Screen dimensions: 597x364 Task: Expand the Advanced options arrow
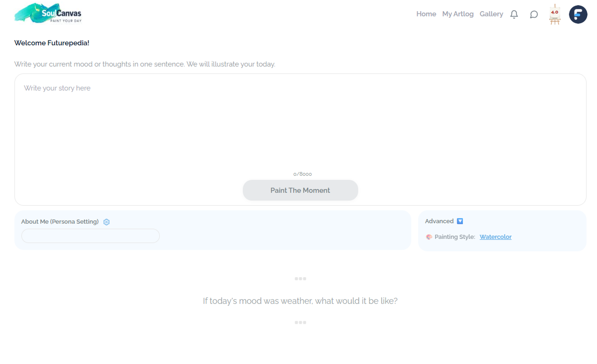(x=460, y=221)
